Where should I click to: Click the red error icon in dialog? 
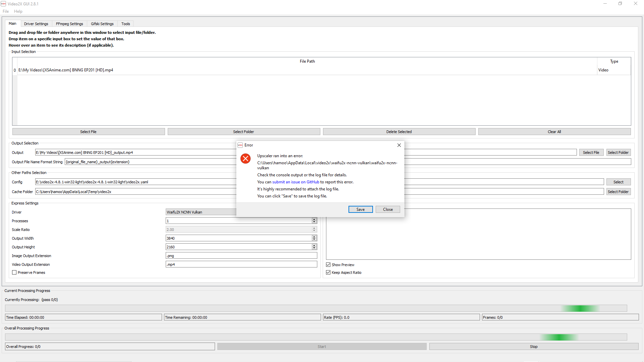pos(246,159)
